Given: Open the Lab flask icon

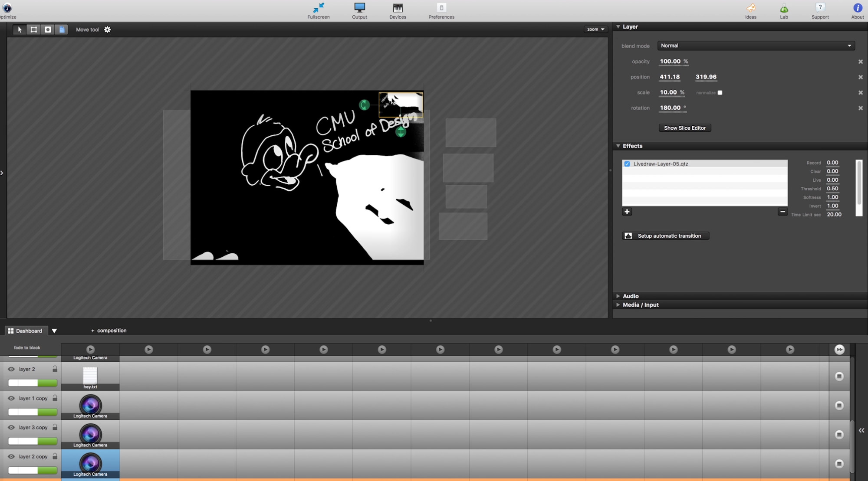Looking at the screenshot, I should [x=784, y=11].
